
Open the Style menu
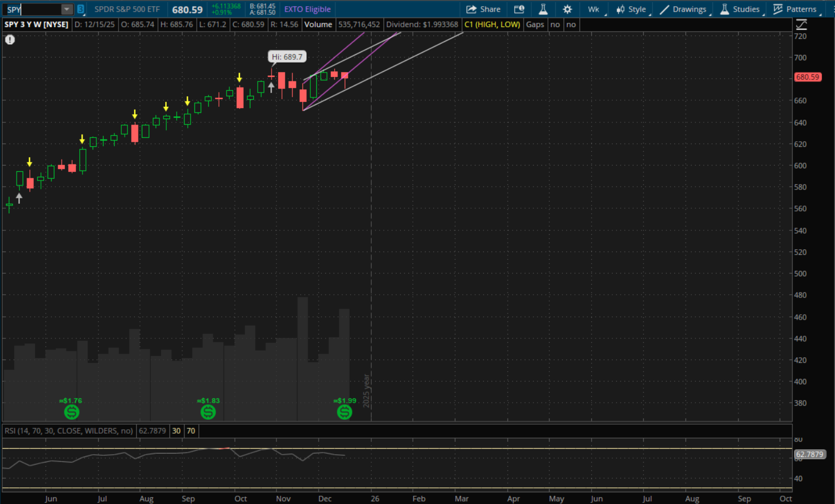[x=631, y=9]
